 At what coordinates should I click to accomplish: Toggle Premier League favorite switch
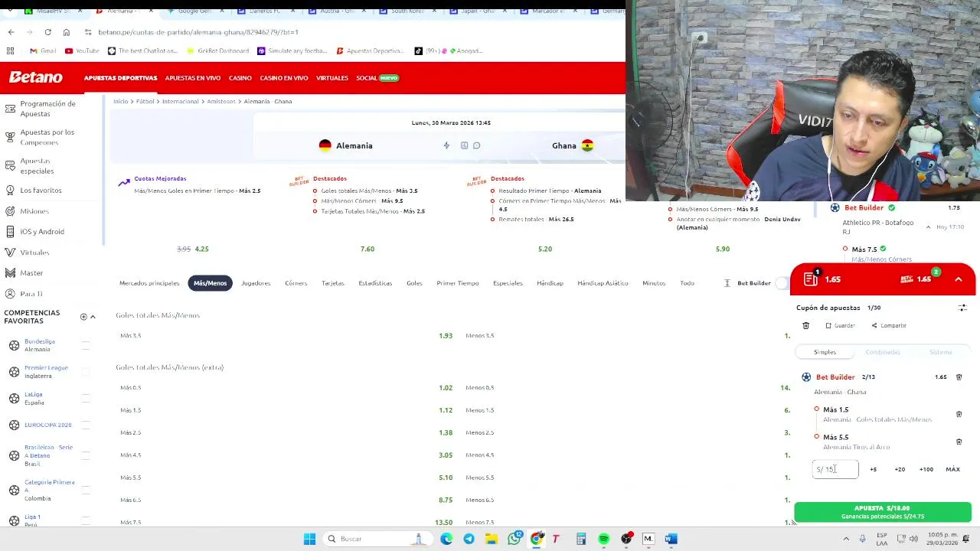point(86,372)
